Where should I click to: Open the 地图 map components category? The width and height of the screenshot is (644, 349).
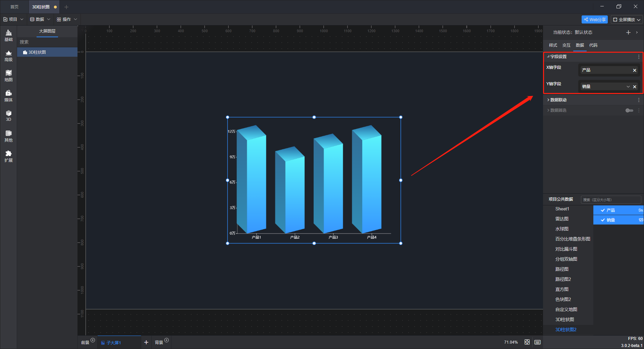point(8,76)
